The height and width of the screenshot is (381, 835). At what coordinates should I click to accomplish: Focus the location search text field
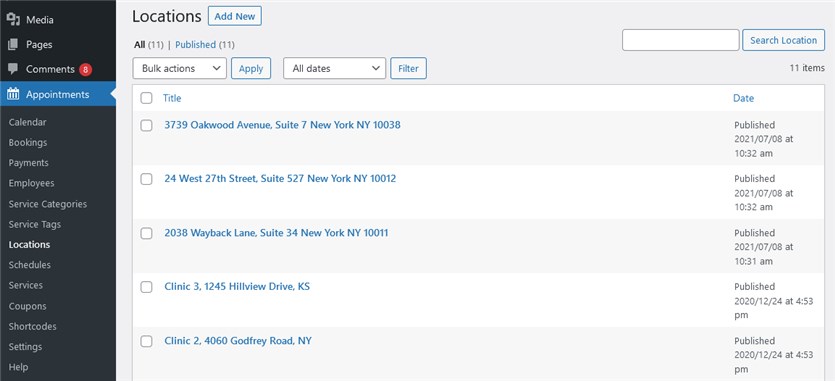pos(681,40)
